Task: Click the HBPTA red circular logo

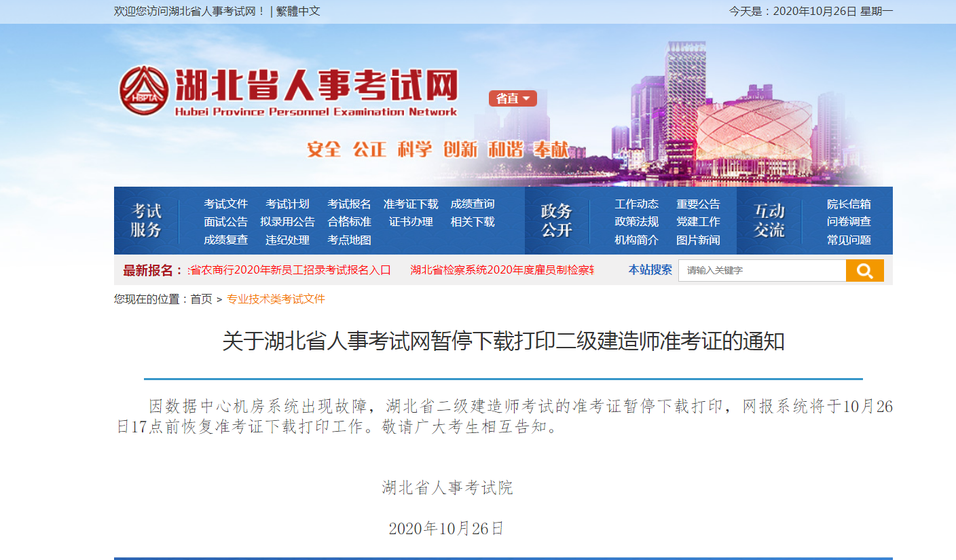Action: [143, 90]
